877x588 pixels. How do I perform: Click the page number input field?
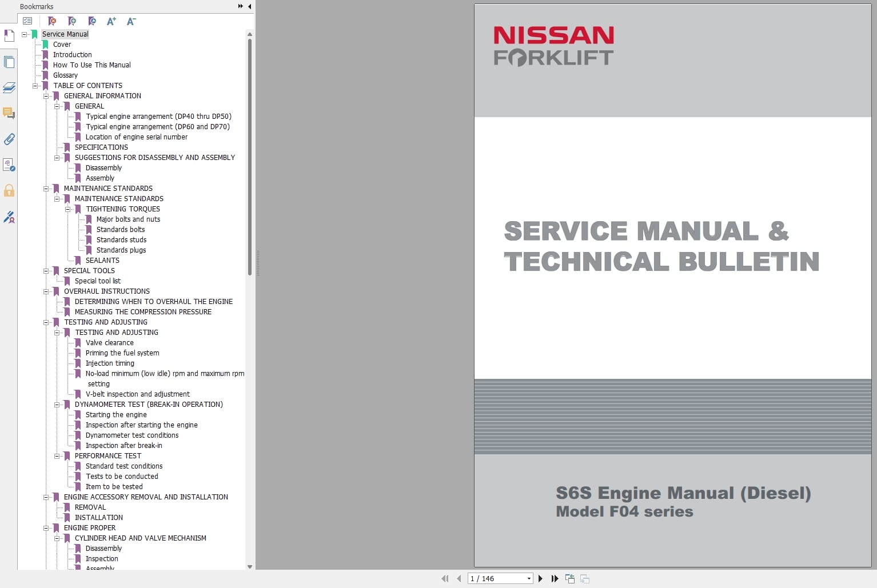coord(496,579)
